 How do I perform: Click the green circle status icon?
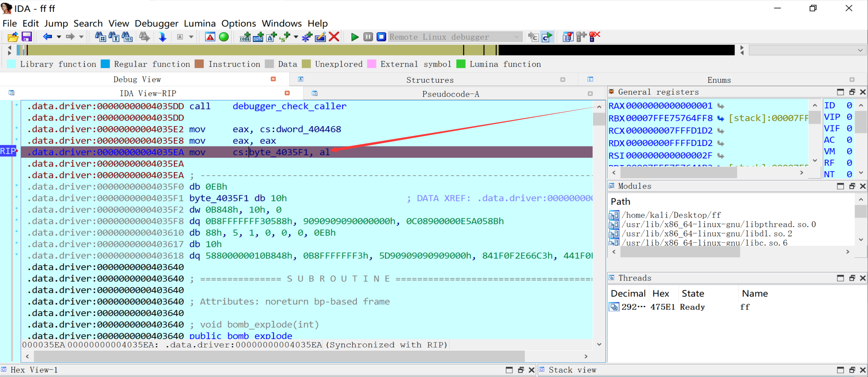[224, 37]
